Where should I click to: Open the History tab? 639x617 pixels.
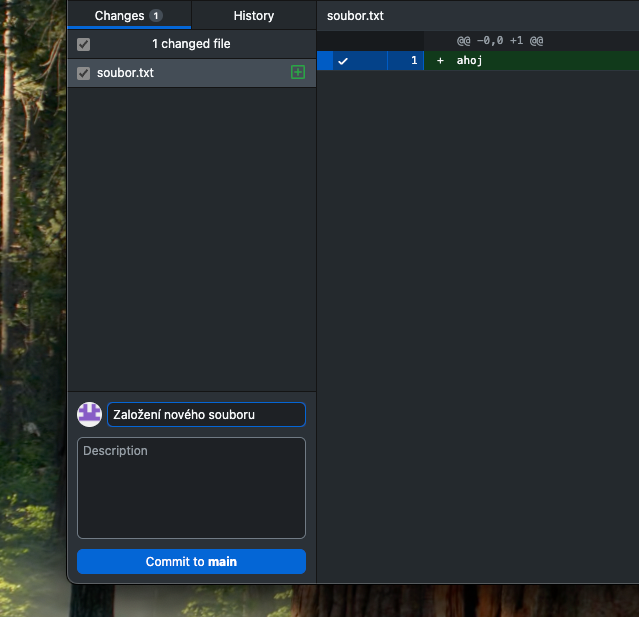coord(253,15)
